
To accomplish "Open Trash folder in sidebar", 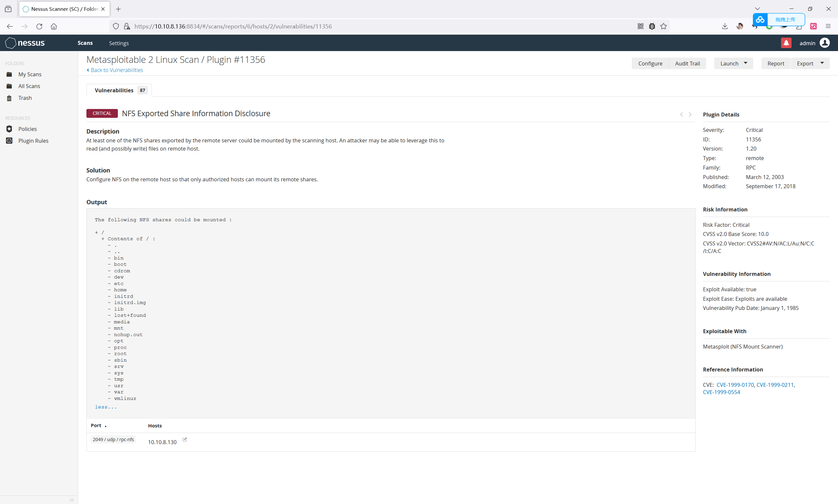I will coord(25,98).
